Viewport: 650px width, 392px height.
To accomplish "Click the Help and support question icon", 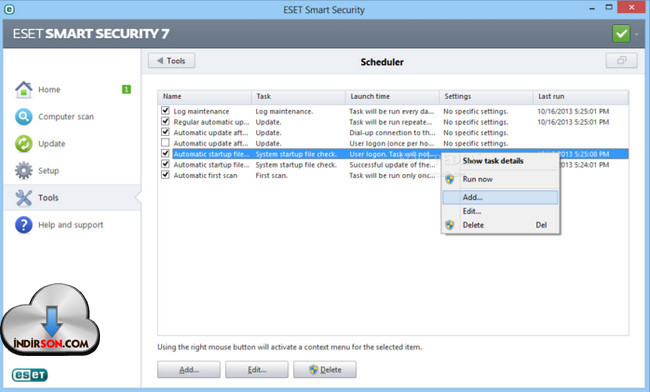I will [24, 225].
